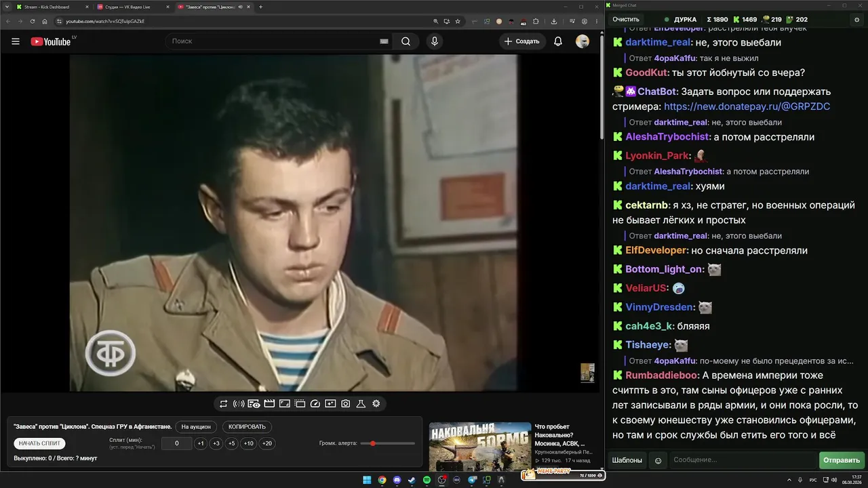Click the РУС language indicator in the tray
The image size is (868, 488).
813,480
